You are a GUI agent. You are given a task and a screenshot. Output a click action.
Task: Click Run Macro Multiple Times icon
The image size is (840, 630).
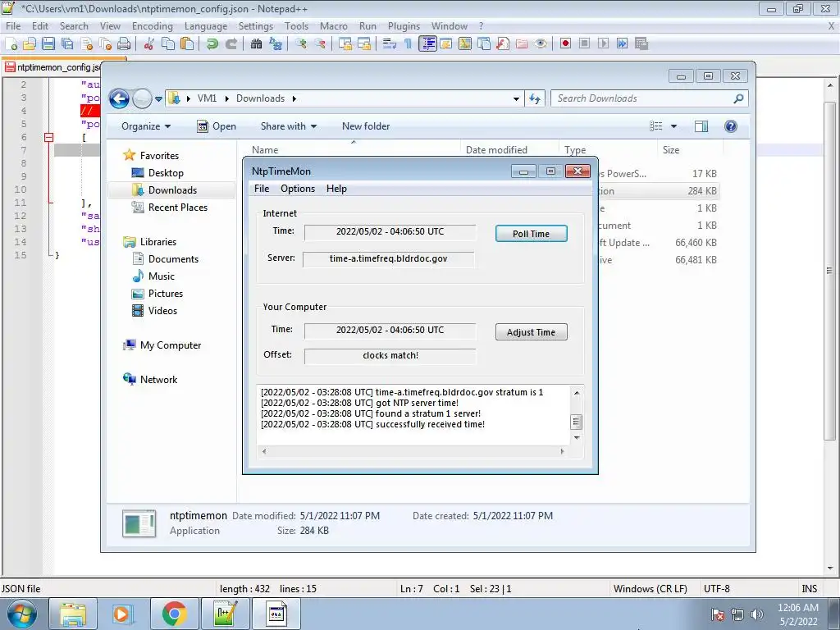tap(622, 43)
